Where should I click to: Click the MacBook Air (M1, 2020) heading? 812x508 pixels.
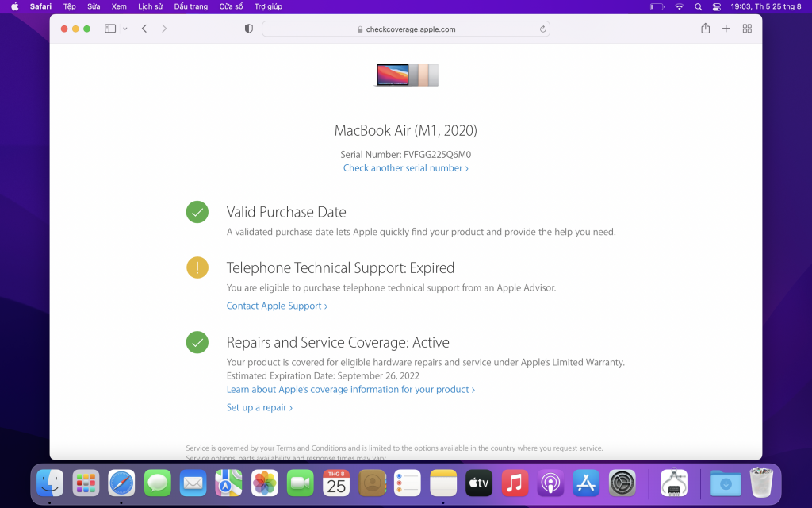[406, 130]
